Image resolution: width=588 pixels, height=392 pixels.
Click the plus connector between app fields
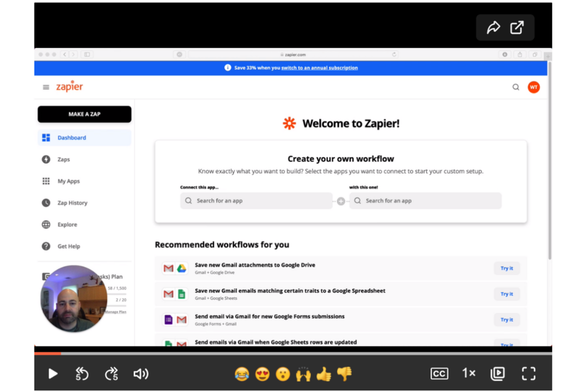pos(341,201)
